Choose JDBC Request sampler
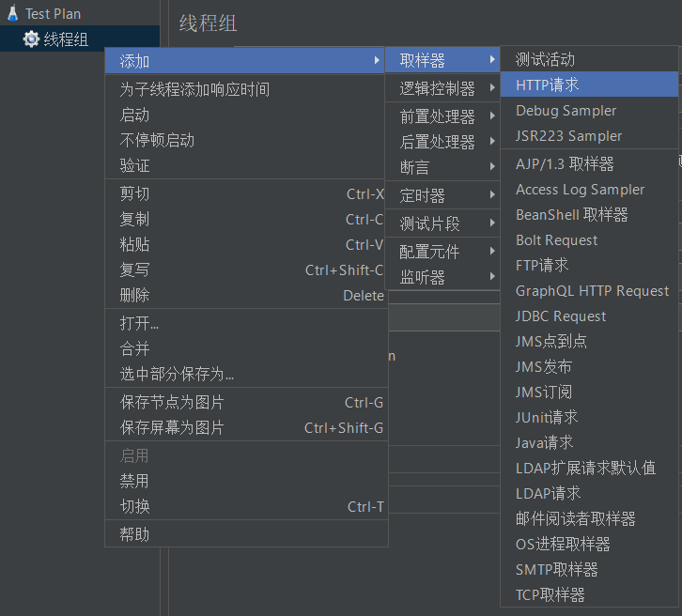 [x=561, y=316]
